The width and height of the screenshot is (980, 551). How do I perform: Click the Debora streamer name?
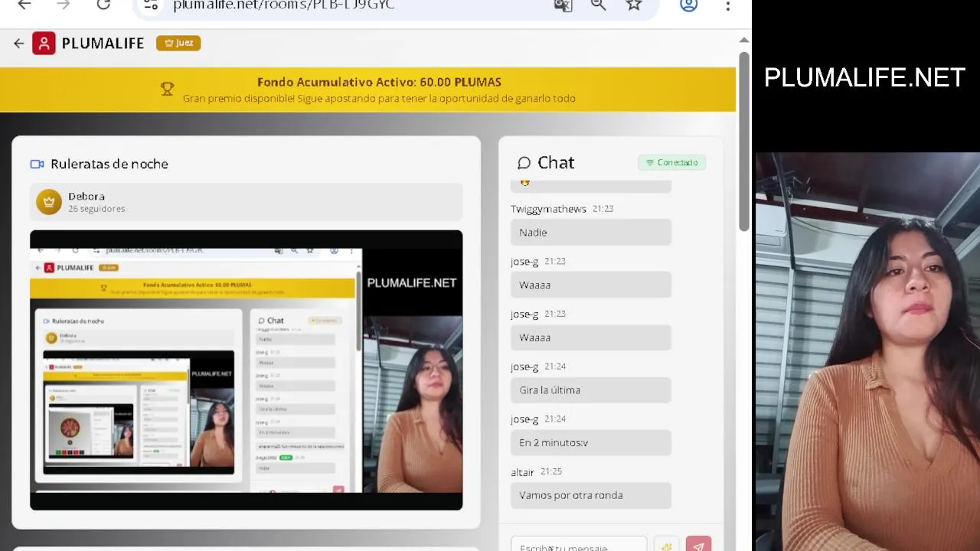87,196
